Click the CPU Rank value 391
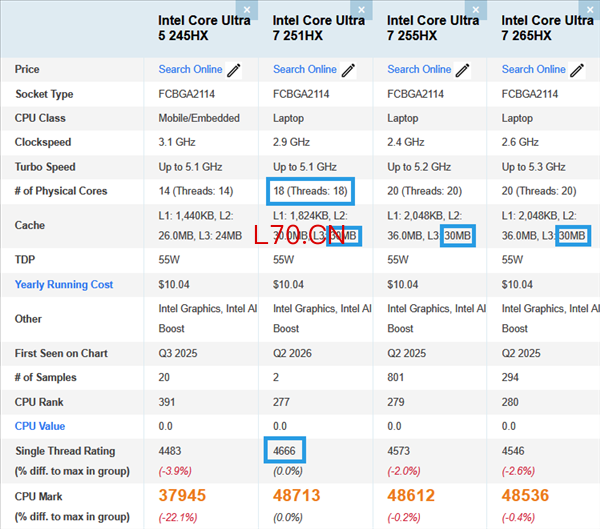 pos(167,402)
